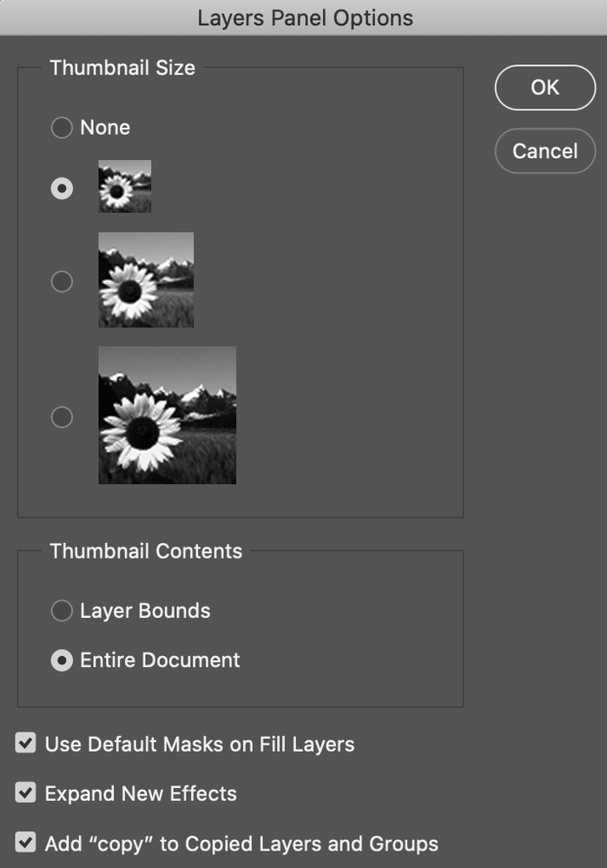The image size is (607, 868).
Task: Select the small thumbnail size radio button
Action: (x=62, y=188)
